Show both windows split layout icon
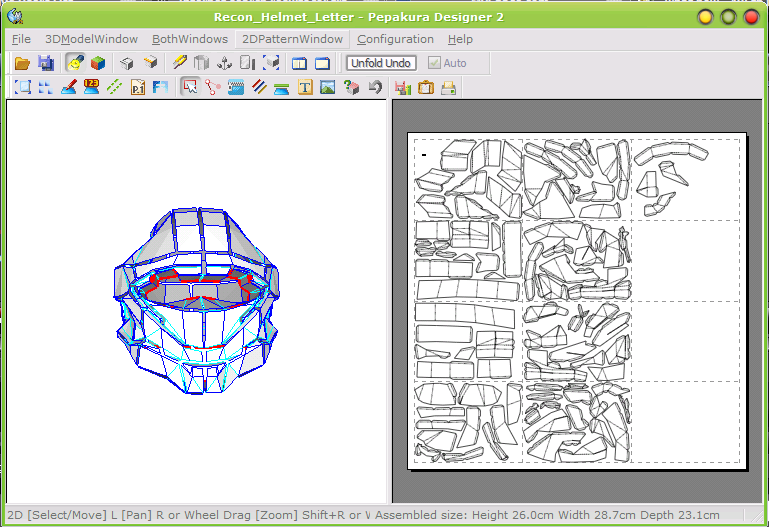 (299, 63)
